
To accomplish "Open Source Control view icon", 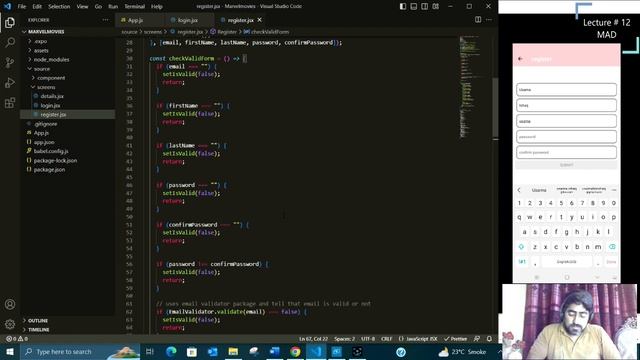I will 10,62.
